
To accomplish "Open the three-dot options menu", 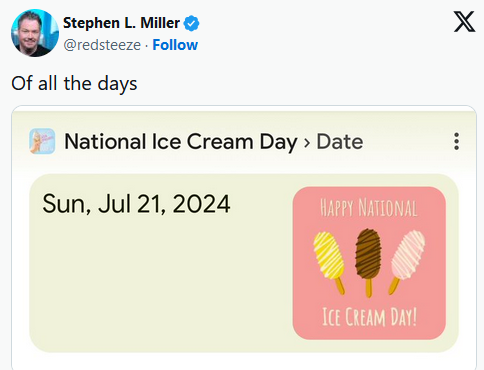I will click(x=457, y=141).
